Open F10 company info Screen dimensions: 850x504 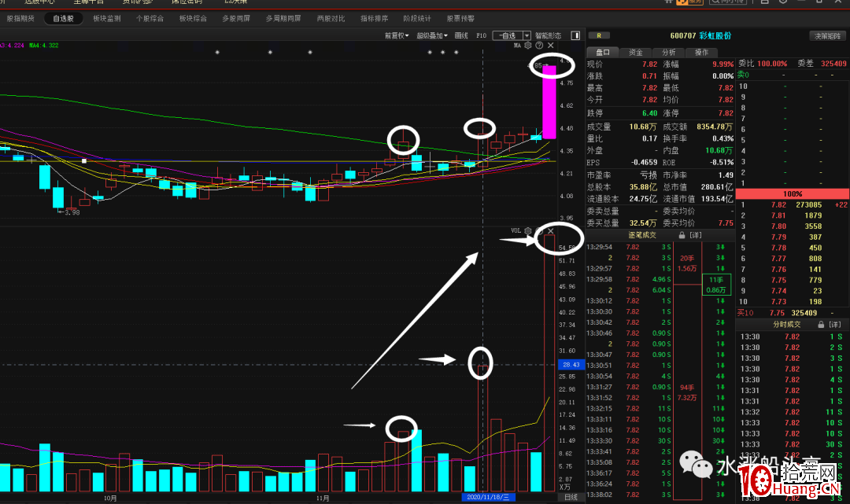tap(482, 35)
